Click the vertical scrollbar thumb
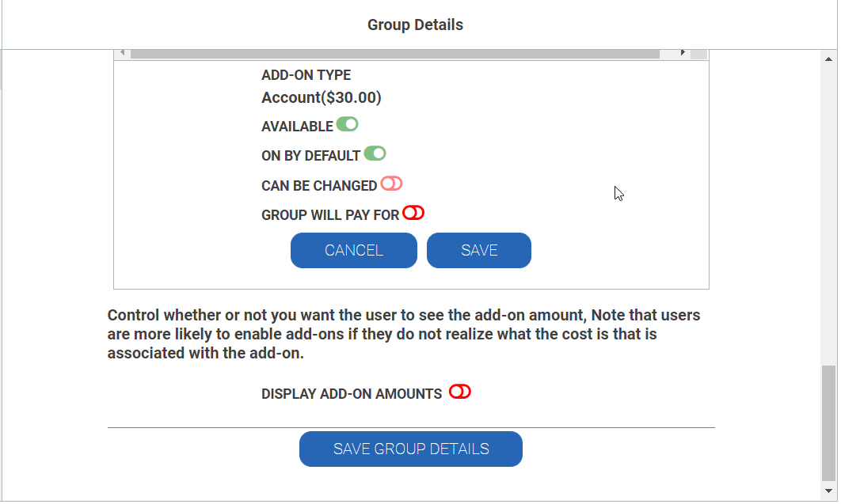Viewport: 841px width, 504px height. pyautogui.click(x=828, y=423)
